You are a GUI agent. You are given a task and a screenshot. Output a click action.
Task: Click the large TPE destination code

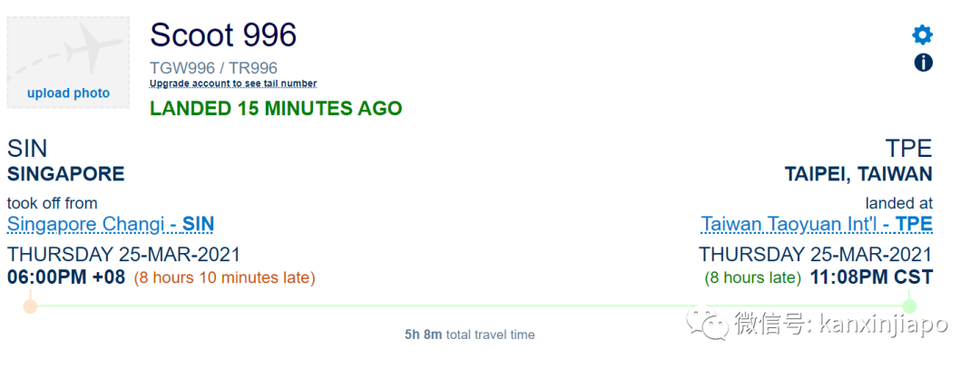[908, 149]
